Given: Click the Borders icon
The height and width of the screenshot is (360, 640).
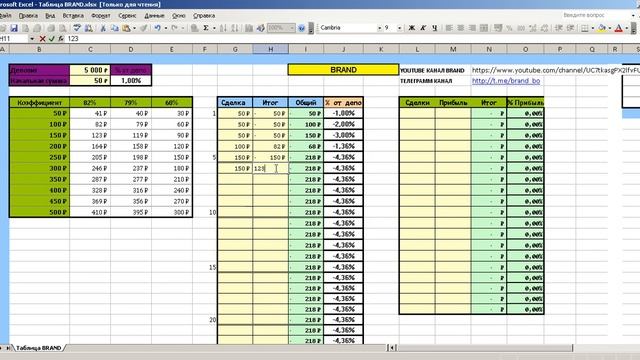Looking at the screenshot, I should click(x=584, y=28).
